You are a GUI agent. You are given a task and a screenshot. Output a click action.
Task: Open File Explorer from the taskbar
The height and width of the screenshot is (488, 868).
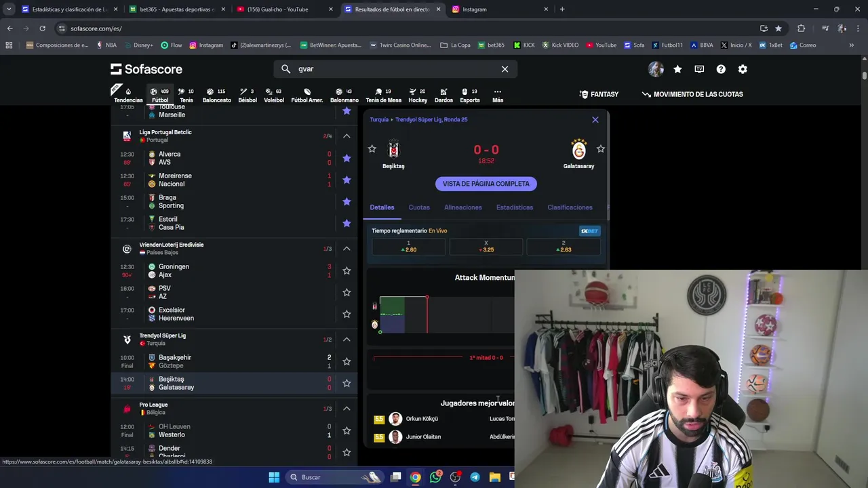point(494,477)
